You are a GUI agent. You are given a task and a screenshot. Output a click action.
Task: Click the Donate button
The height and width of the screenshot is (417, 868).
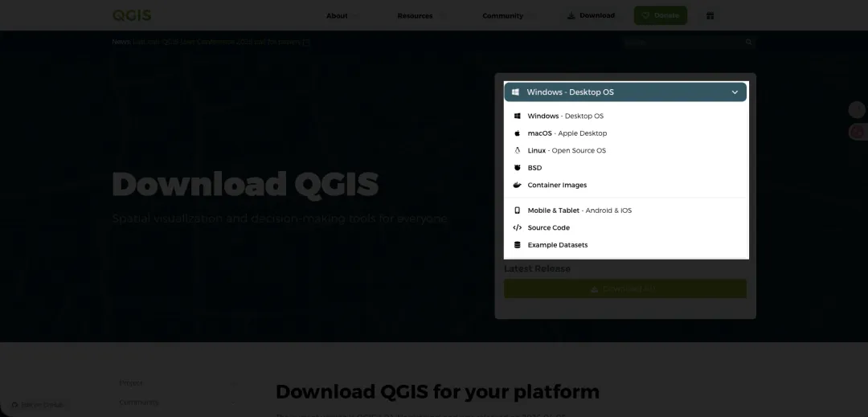pos(661,15)
